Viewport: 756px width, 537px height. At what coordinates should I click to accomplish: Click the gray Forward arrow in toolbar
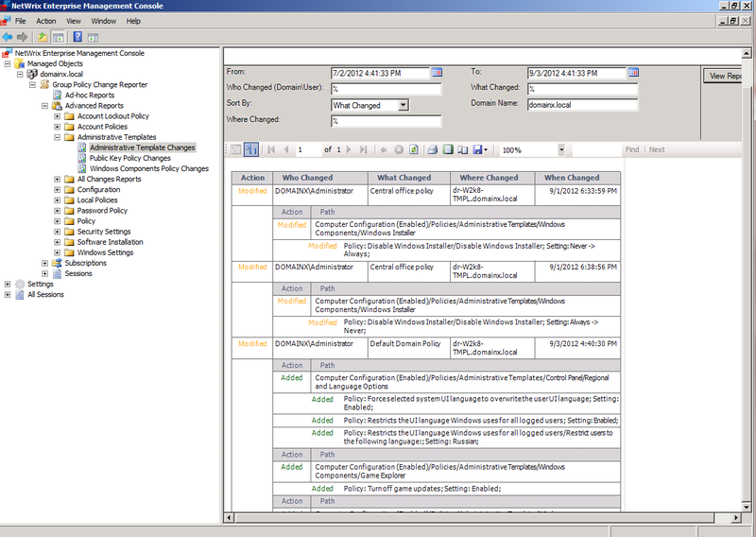point(22,37)
